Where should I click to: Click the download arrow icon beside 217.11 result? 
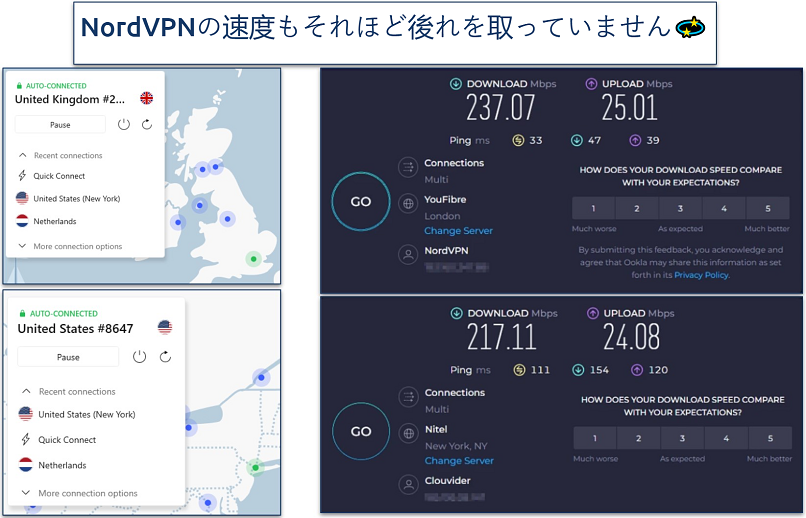tap(456, 313)
